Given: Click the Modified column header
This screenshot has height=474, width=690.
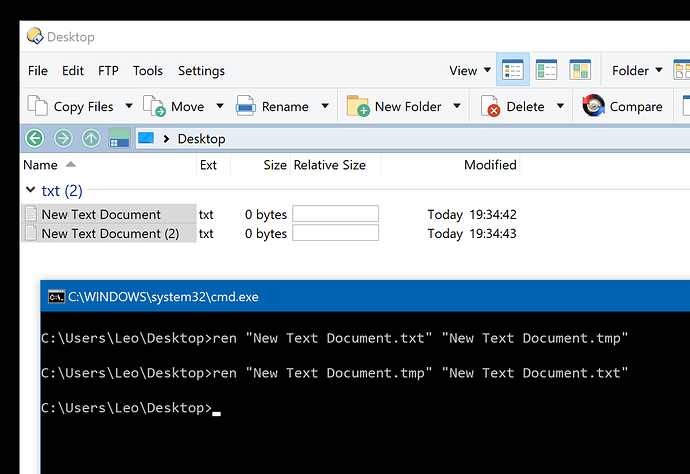Looking at the screenshot, I should click(490, 165).
